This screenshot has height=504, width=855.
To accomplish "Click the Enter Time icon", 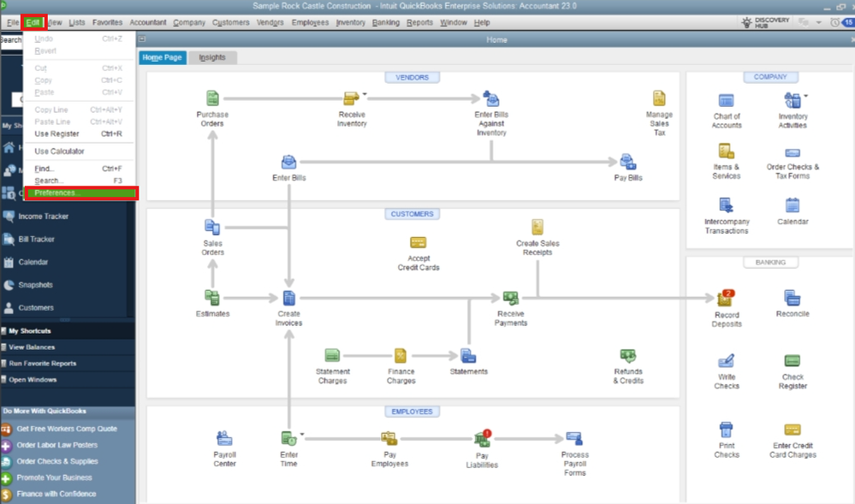I will (x=289, y=439).
